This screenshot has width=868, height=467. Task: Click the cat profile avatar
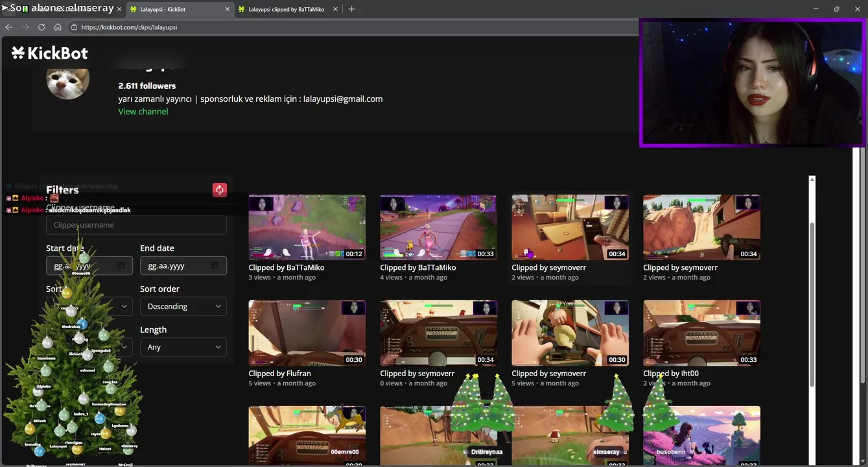pyautogui.click(x=68, y=81)
